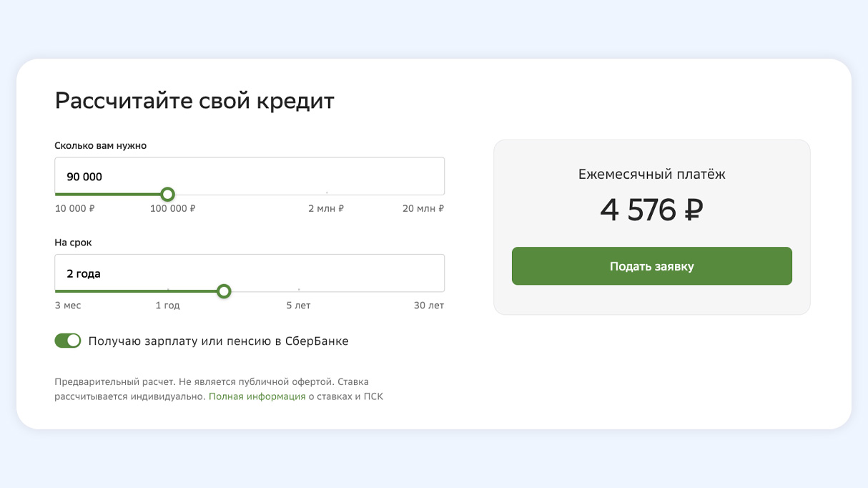Image resolution: width=868 pixels, height=488 pixels.
Task: Open the 'Полная информация' link
Action: 257,396
